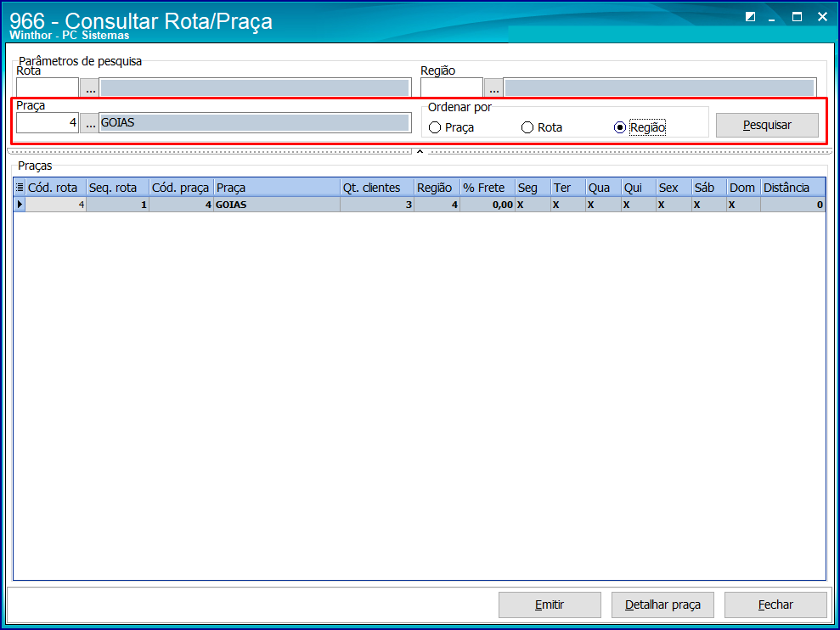Screen dimensions: 840x630
Task: Click the X mark under the Dom column
Action: point(732,205)
